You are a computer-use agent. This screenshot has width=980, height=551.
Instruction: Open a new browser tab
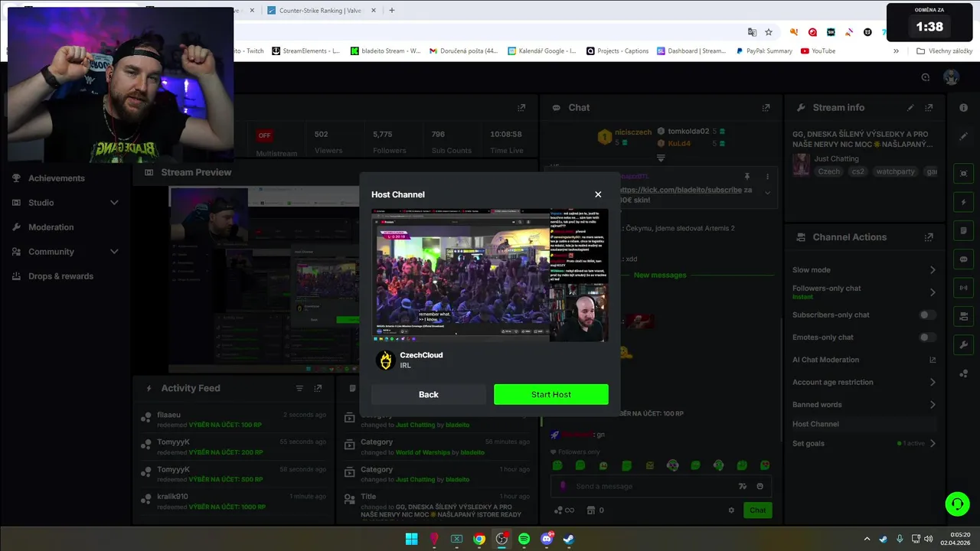click(392, 10)
